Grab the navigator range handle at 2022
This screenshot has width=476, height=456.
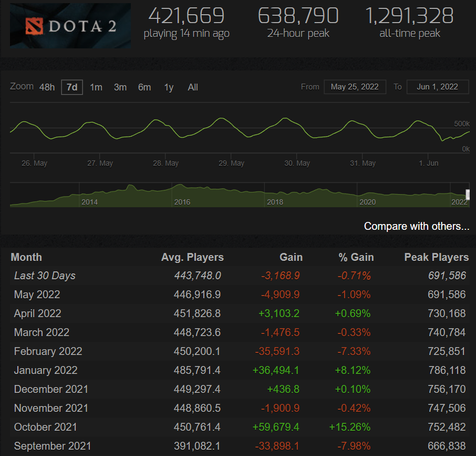click(468, 195)
